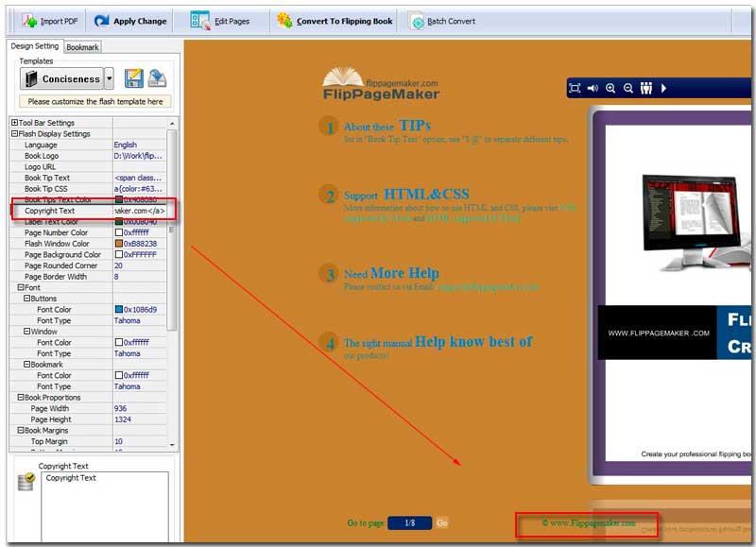The height and width of the screenshot is (547, 756).
Task: Collapse Book Margins node
Action: (21, 430)
